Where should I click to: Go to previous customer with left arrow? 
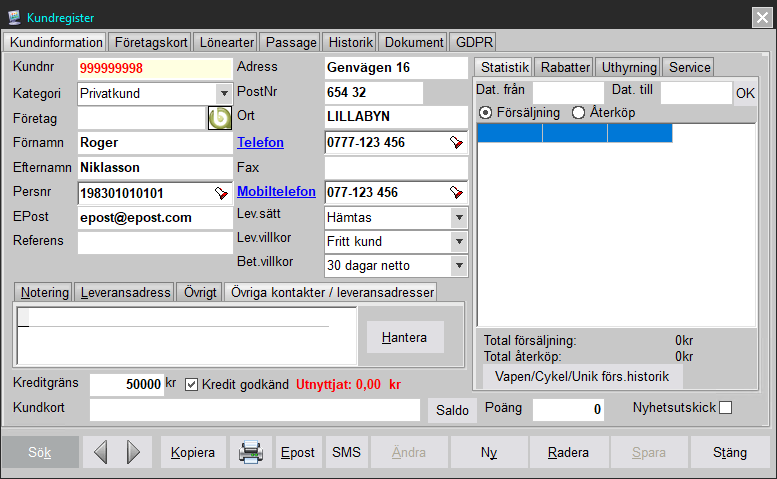pyautogui.click(x=100, y=452)
